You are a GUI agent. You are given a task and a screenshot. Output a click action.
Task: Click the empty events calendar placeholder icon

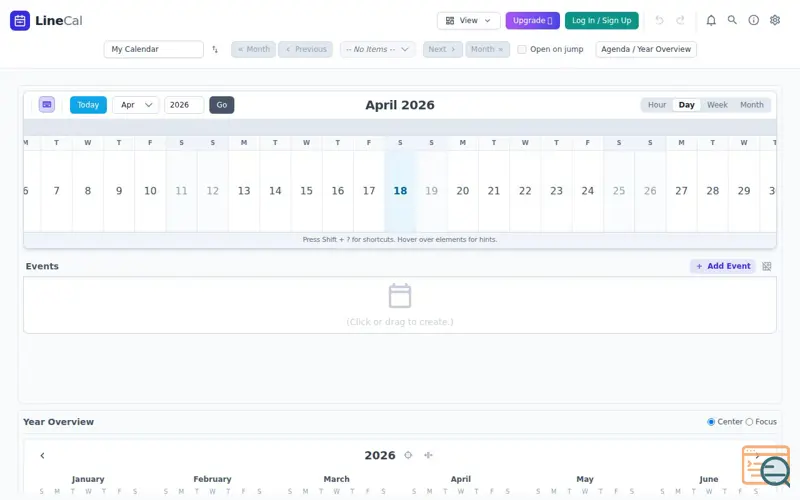(x=399, y=295)
